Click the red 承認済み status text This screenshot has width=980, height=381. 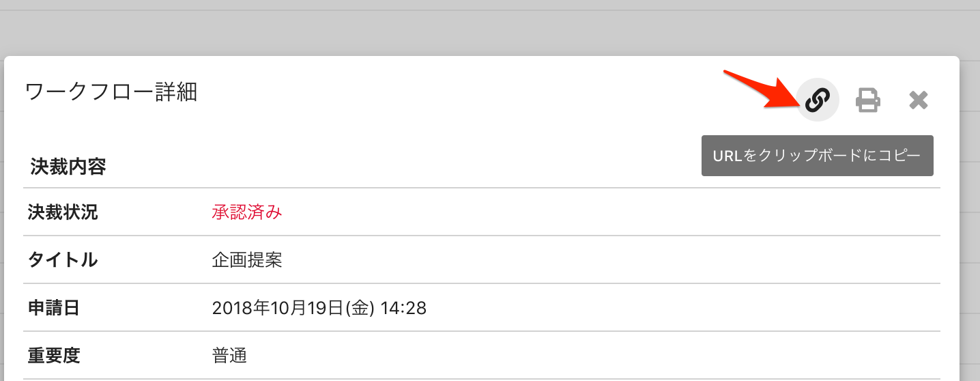(247, 212)
